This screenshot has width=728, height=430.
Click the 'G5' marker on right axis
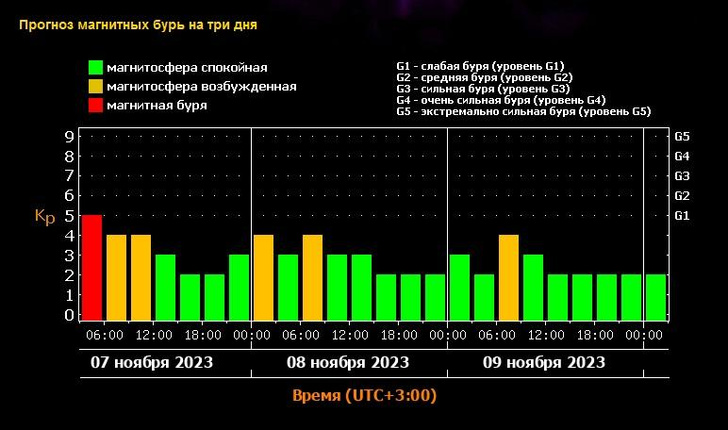pos(683,136)
